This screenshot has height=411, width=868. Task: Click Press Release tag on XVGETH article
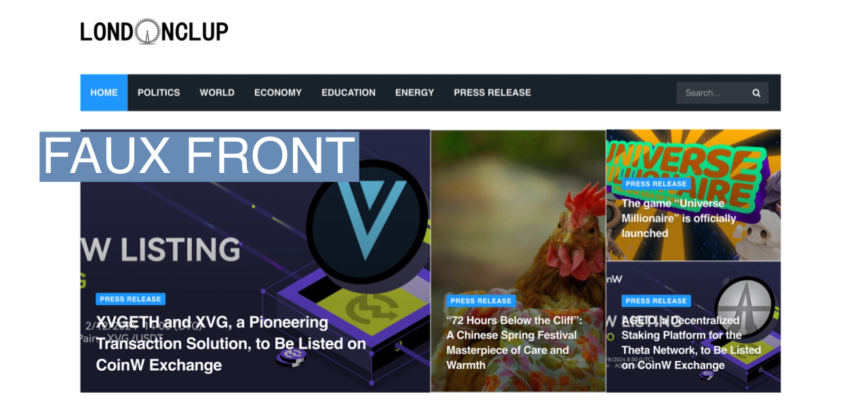pyautogui.click(x=130, y=299)
